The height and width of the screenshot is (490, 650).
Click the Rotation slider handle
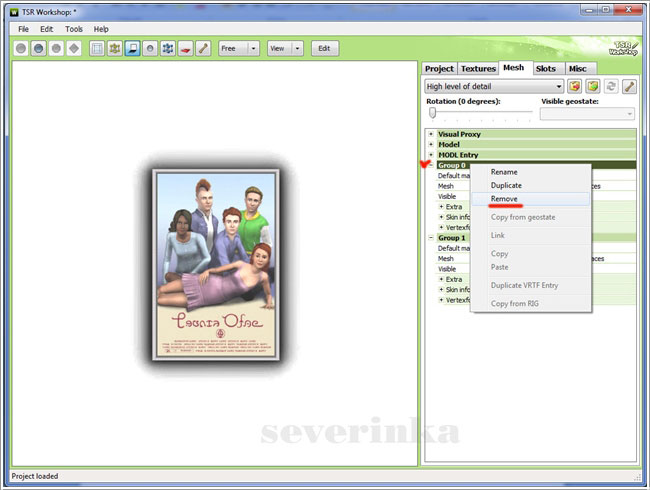[433, 113]
